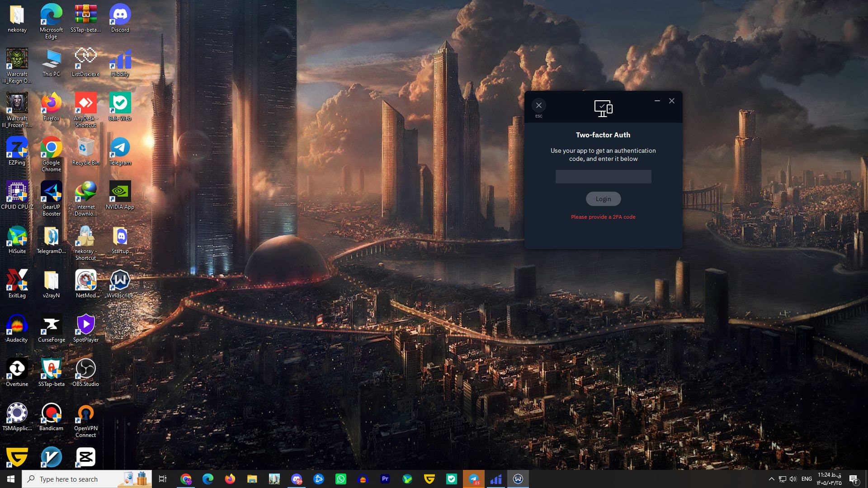Image resolution: width=868 pixels, height=488 pixels.
Task: Select the This PC desktop icon
Action: (51, 63)
